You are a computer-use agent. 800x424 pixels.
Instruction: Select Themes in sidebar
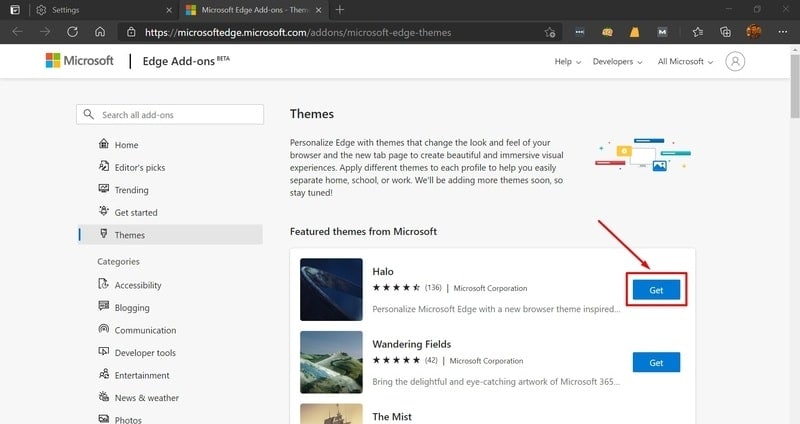click(170, 235)
